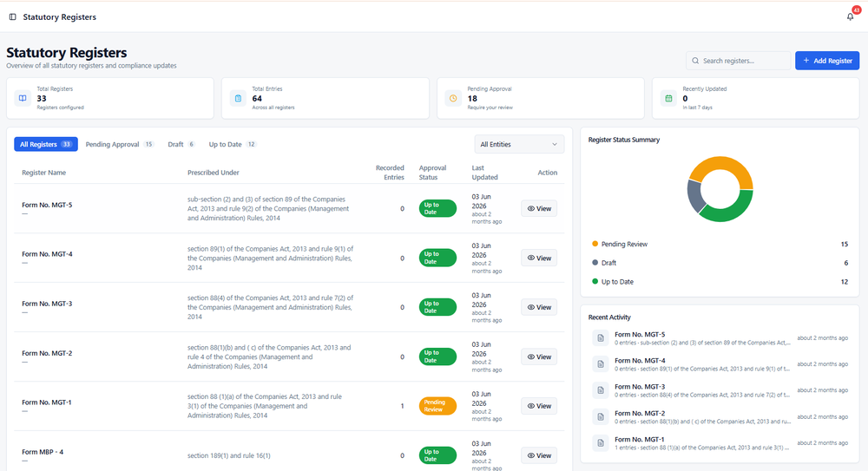Viewport: 868px width, 471px height.
Task: Click Up to Date badge for MGT-4
Action: point(437,258)
